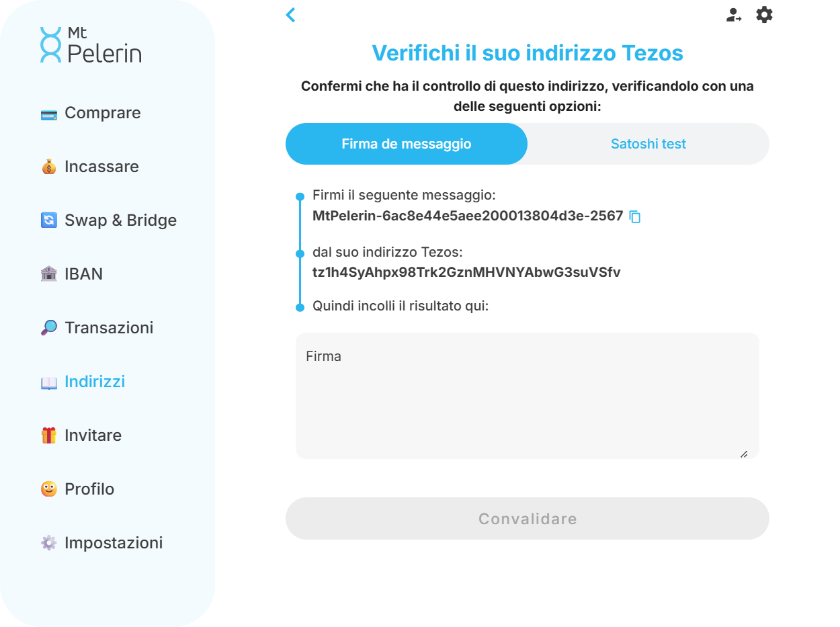Open Impostazioni from the sidebar
The width and height of the screenshot is (840, 627).
point(114,543)
